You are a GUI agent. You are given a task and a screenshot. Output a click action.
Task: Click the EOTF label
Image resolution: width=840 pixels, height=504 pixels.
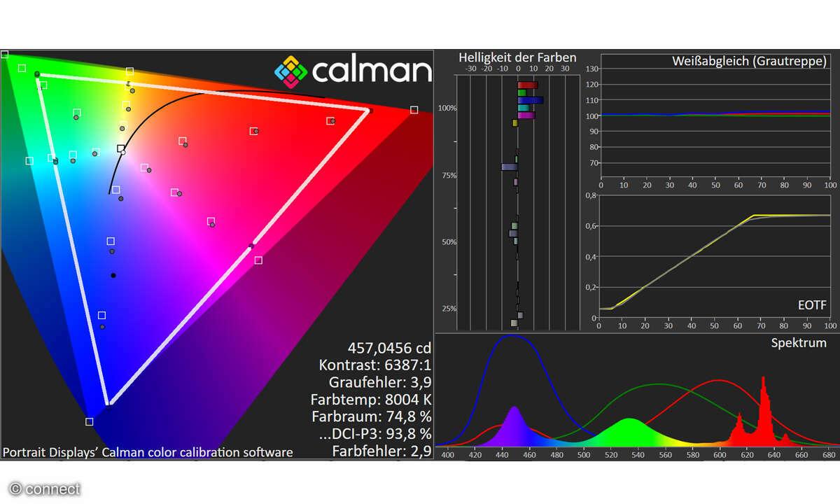(812, 305)
